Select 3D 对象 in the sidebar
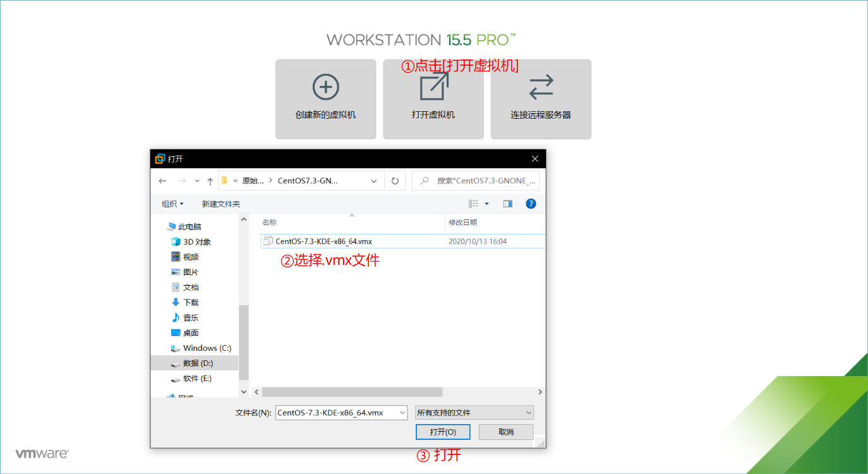The width and height of the screenshot is (868, 474). [x=191, y=241]
